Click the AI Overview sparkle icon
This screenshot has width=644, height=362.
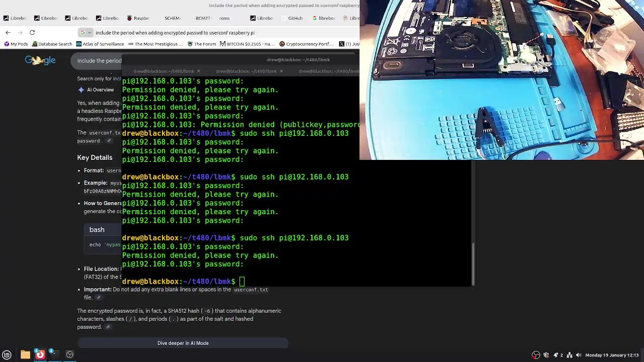(81, 90)
